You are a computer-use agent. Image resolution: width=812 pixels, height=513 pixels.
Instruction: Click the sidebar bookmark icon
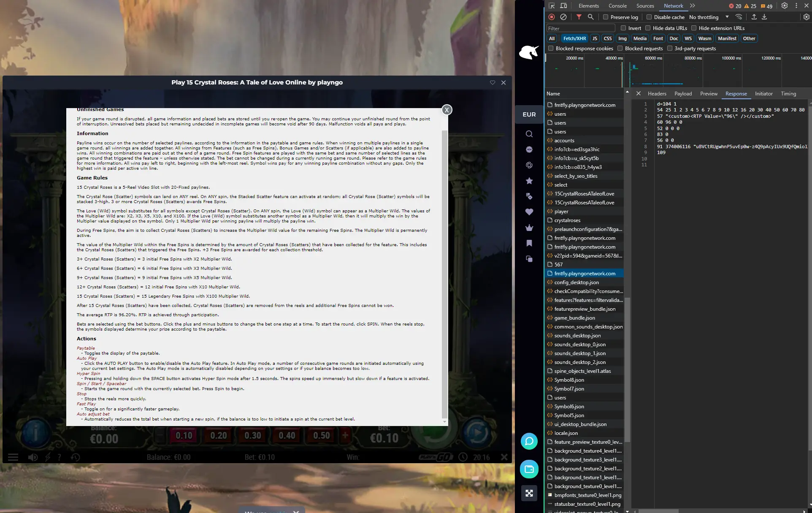[x=529, y=243]
